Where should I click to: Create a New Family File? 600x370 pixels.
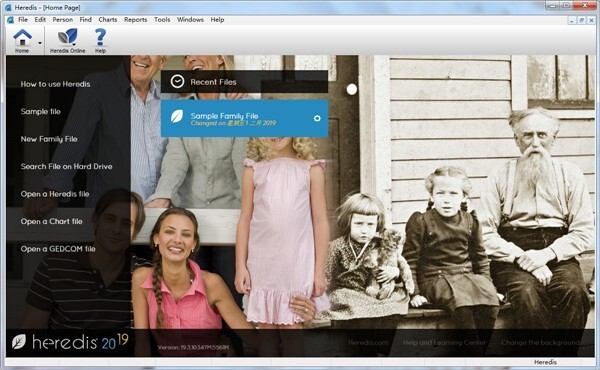(49, 139)
